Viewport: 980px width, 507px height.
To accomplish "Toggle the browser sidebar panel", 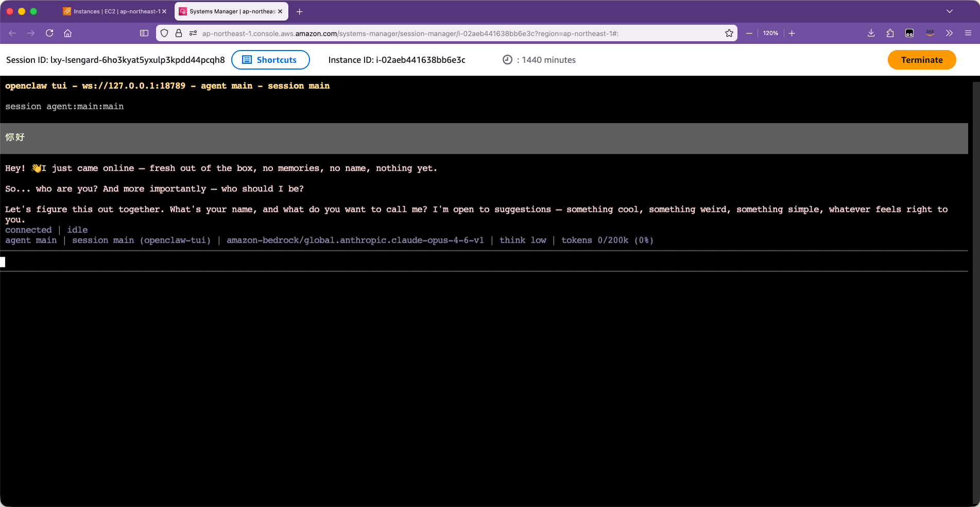I will click(144, 33).
